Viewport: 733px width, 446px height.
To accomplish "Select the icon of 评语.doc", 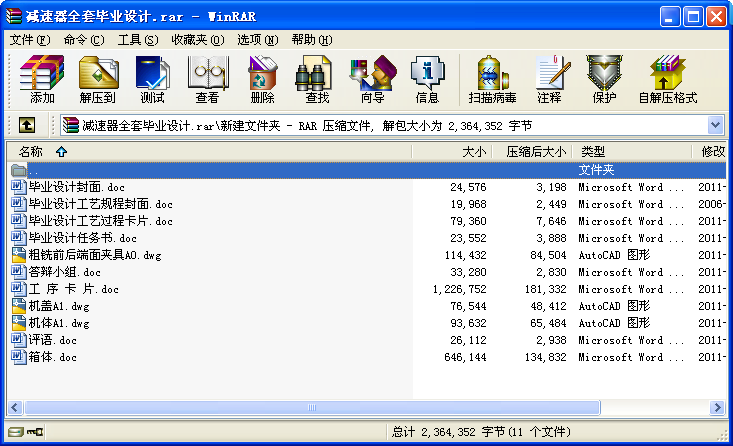I will click(19, 340).
